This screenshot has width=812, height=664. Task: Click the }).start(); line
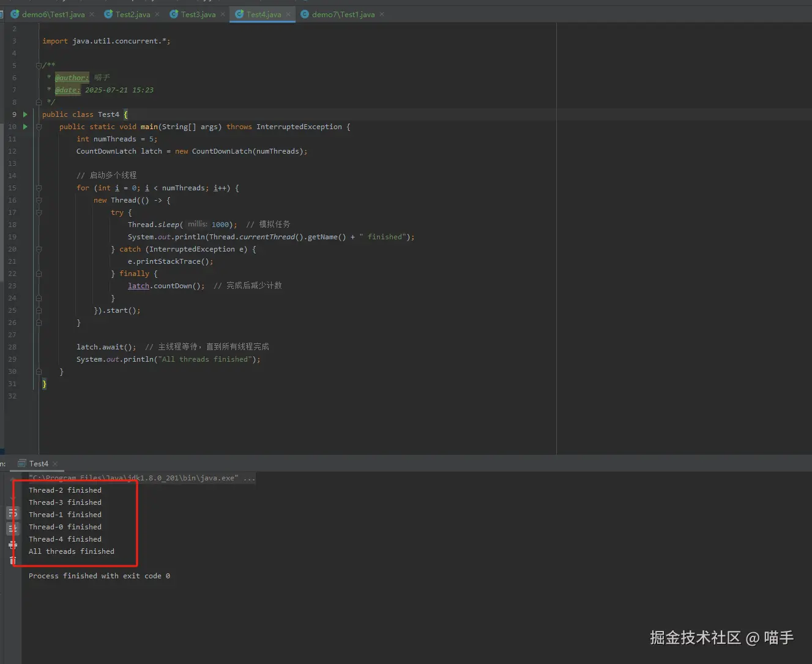(117, 310)
